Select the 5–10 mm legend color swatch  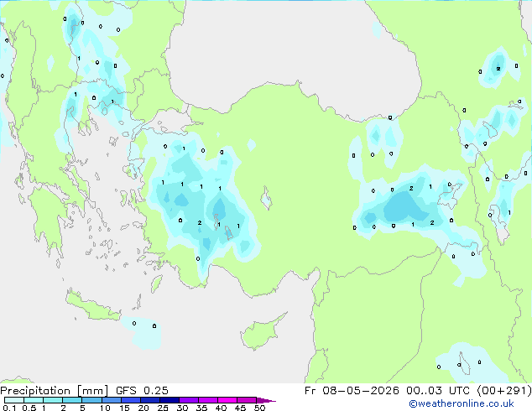click(x=91, y=400)
